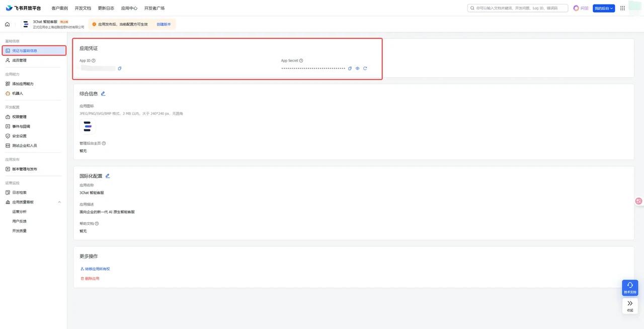Click the application icon thumbnail
The width and height of the screenshot is (644, 329).
pyautogui.click(x=88, y=126)
